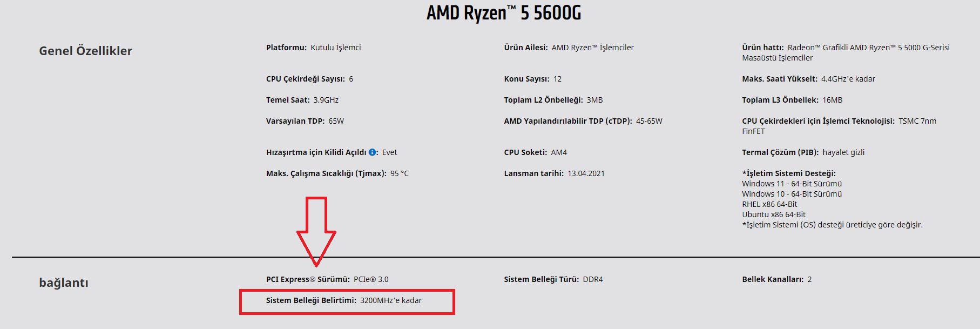Viewport: 980px width, 329px height.
Task: Click the Maks. Saati Yükselt label
Action: point(779,79)
